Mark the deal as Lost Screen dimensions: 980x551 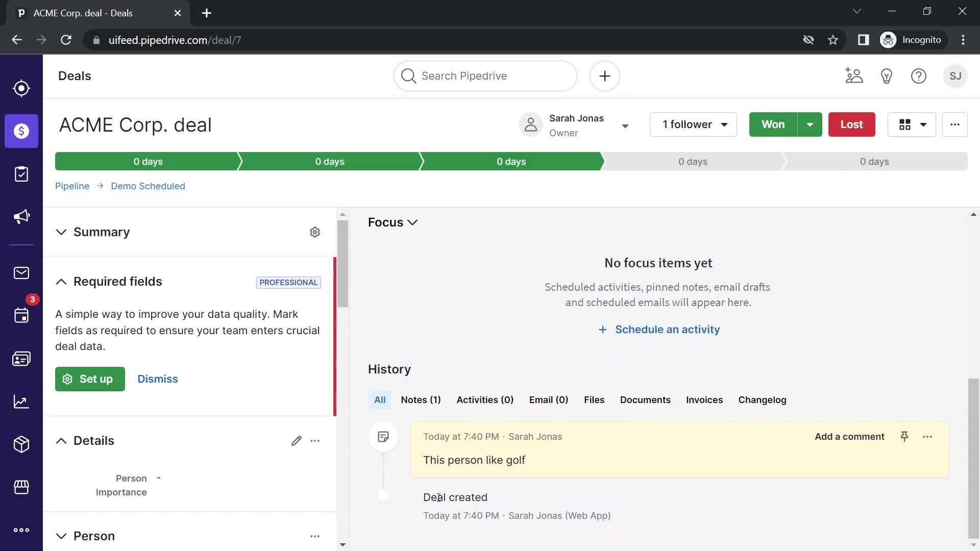pos(851,124)
